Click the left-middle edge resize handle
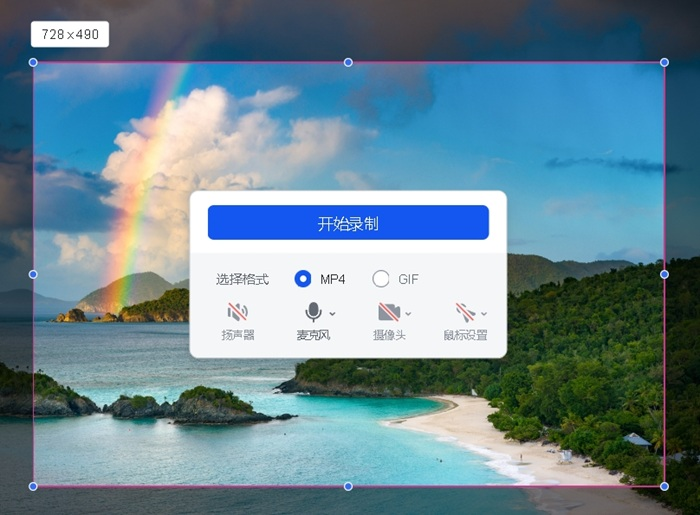This screenshot has width=700, height=515. (x=33, y=274)
